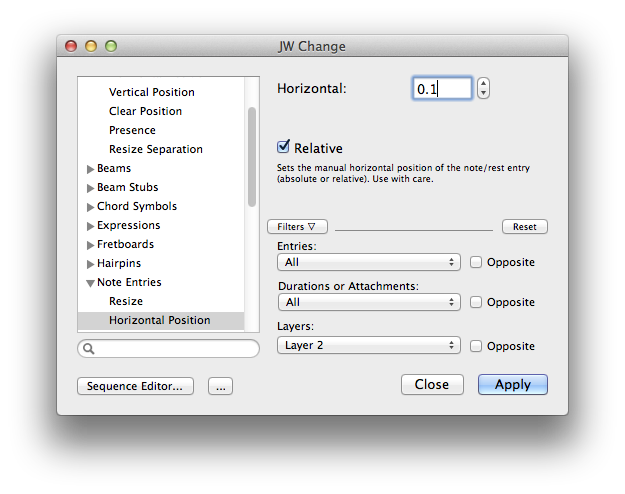Decrement the Horizontal value stepper down

(x=484, y=94)
